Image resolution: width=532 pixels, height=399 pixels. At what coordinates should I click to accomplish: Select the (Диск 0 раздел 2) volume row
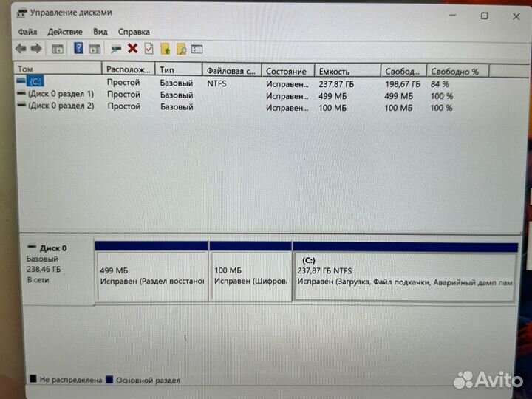click(61, 106)
